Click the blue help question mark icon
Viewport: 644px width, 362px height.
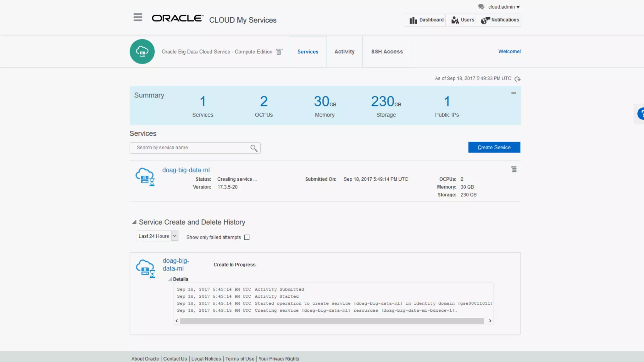[x=641, y=113]
